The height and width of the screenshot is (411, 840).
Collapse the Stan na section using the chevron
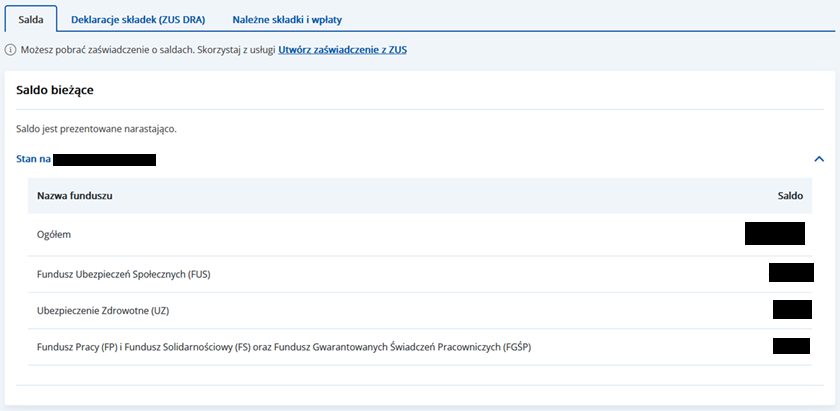point(819,159)
